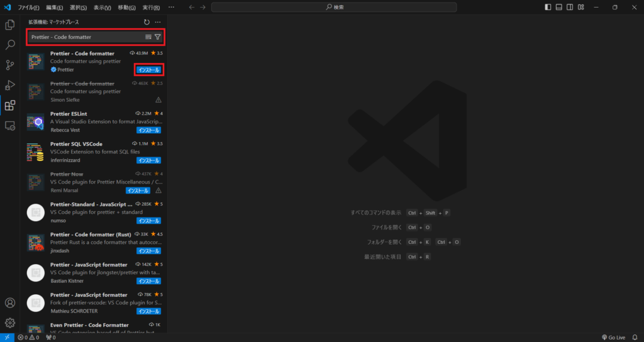The height and width of the screenshot is (342, 644).
Task: Open the 表示(V) menu
Action: pos(103,7)
